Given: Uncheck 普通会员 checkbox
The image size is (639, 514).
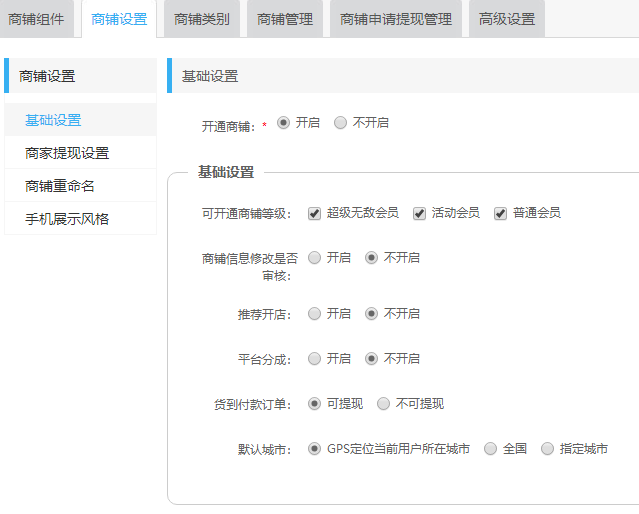Looking at the screenshot, I should click(500, 213).
